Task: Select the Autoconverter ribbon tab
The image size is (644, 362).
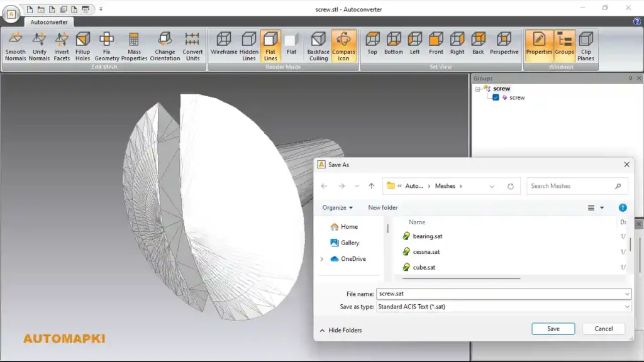Action: tap(49, 22)
